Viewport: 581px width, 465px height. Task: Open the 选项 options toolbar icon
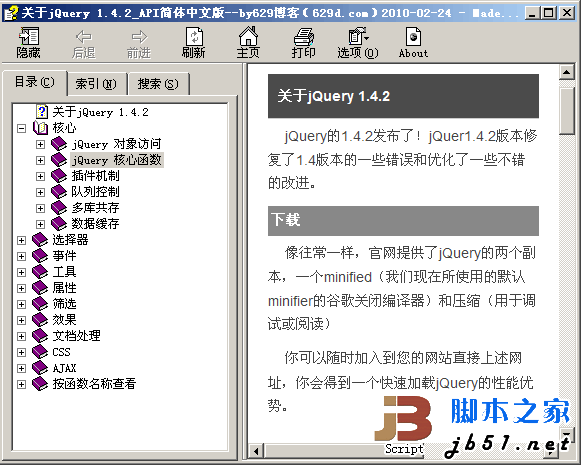pos(358,36)
